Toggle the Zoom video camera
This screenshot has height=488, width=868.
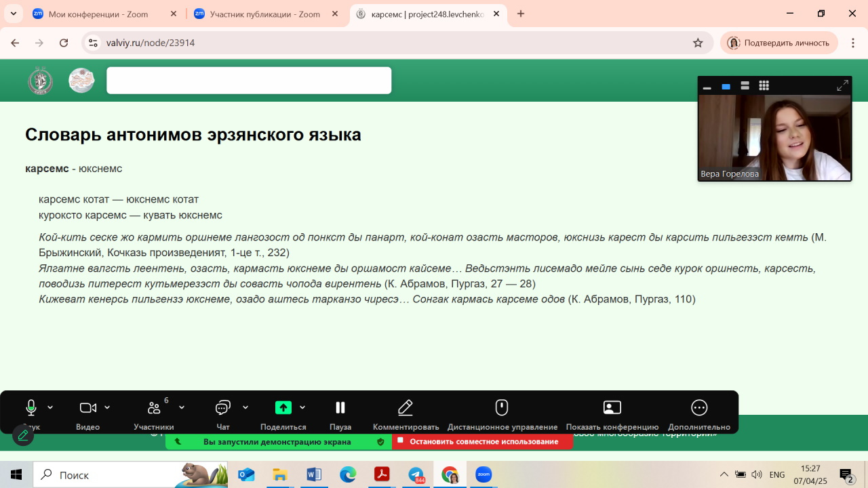point(87,407)
